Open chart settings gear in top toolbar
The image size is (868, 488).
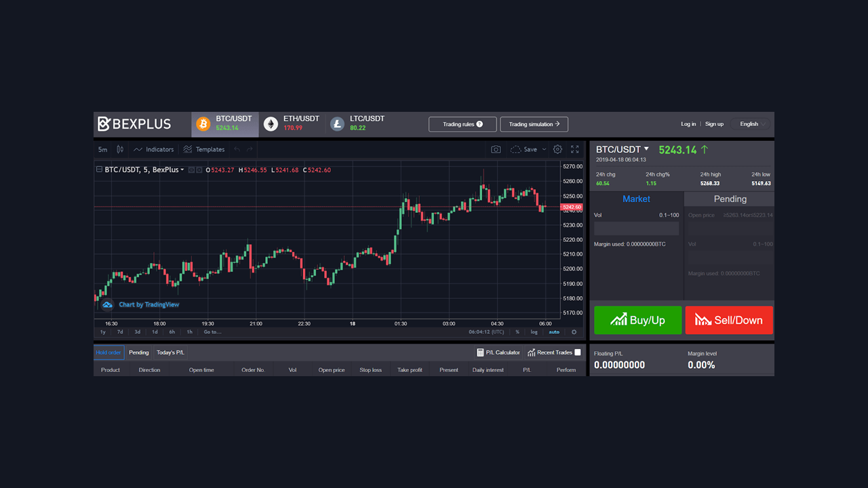tap(557, 149)
